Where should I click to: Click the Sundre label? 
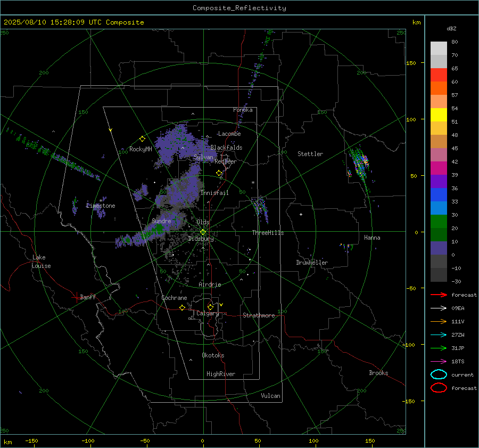pyautogui.click(x=161, y=221)
